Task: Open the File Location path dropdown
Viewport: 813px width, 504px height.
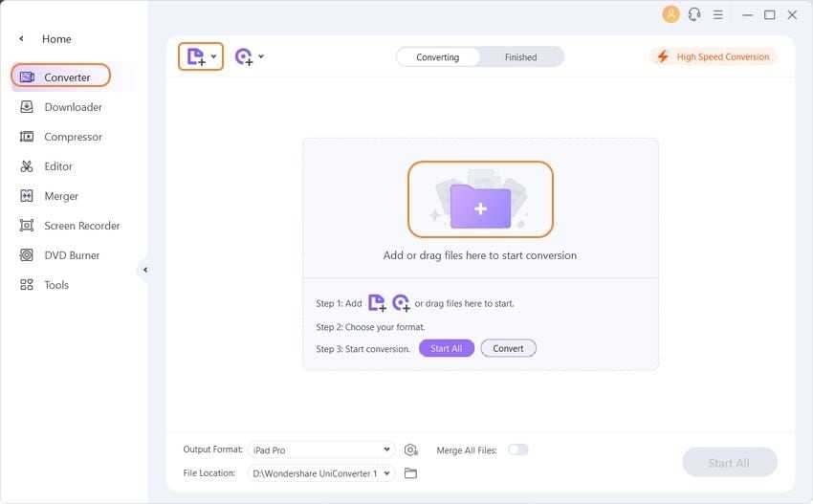Action: point(320,472)
